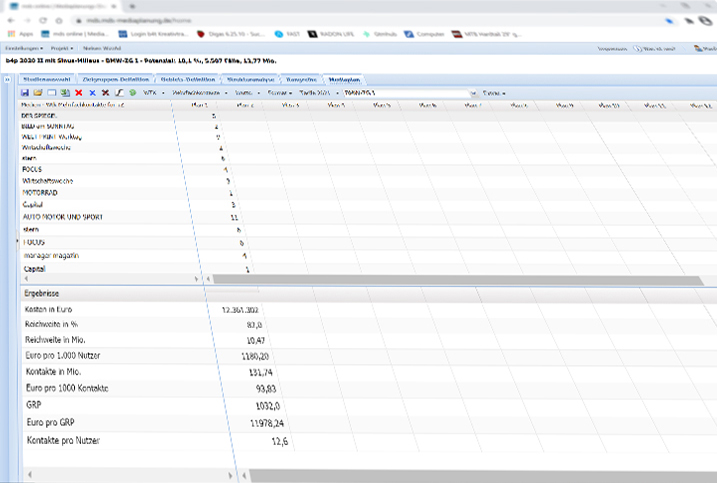
Task: Click the Kosten in Euro row label
Action: pyautogui.click(x=48, y=309)
